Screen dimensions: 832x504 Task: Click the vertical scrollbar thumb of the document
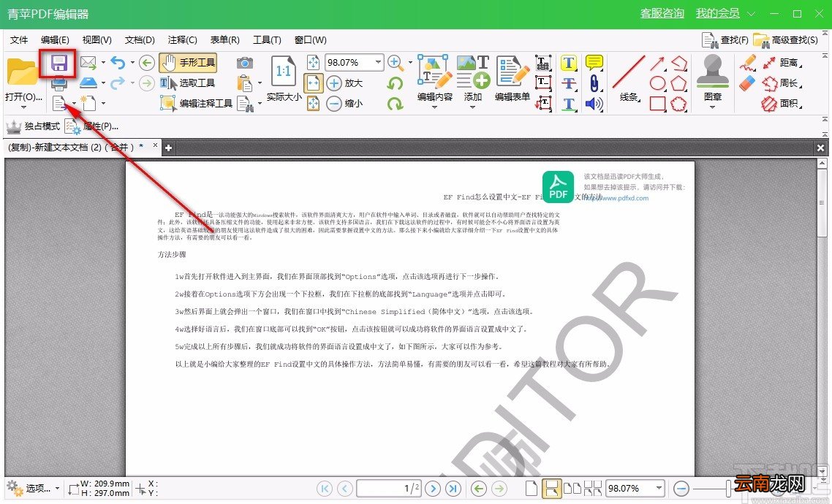click(x=822, y=203)
